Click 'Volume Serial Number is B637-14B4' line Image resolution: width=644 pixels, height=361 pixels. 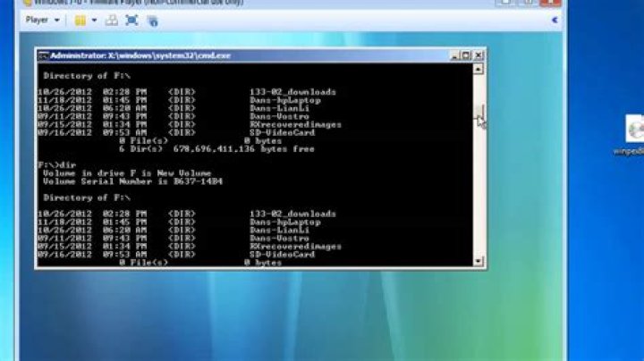132,181
